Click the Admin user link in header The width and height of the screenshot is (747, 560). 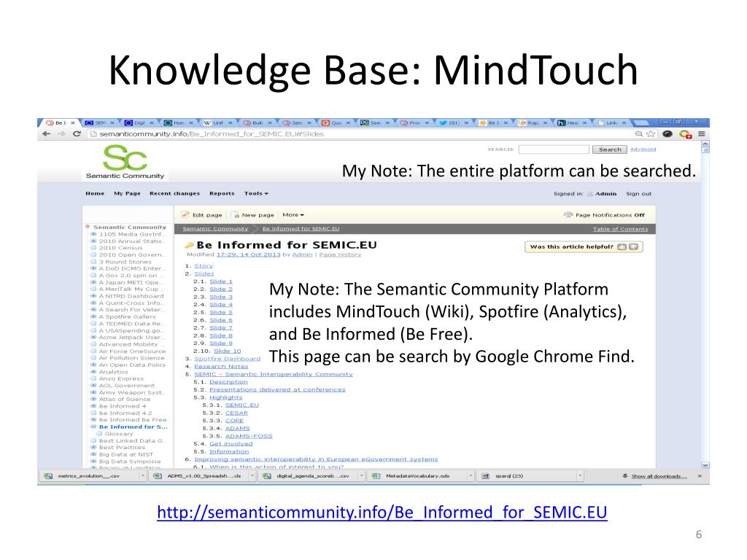[605, 194]
